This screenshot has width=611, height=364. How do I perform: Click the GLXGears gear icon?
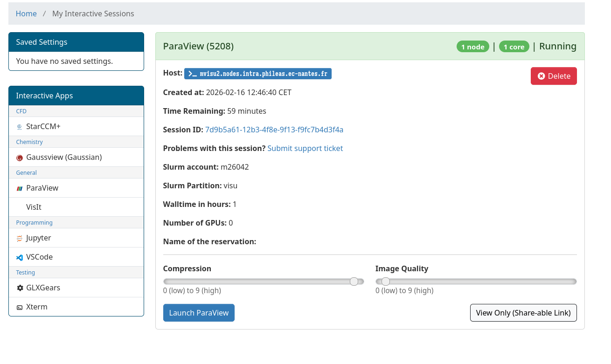click(20, 288)
